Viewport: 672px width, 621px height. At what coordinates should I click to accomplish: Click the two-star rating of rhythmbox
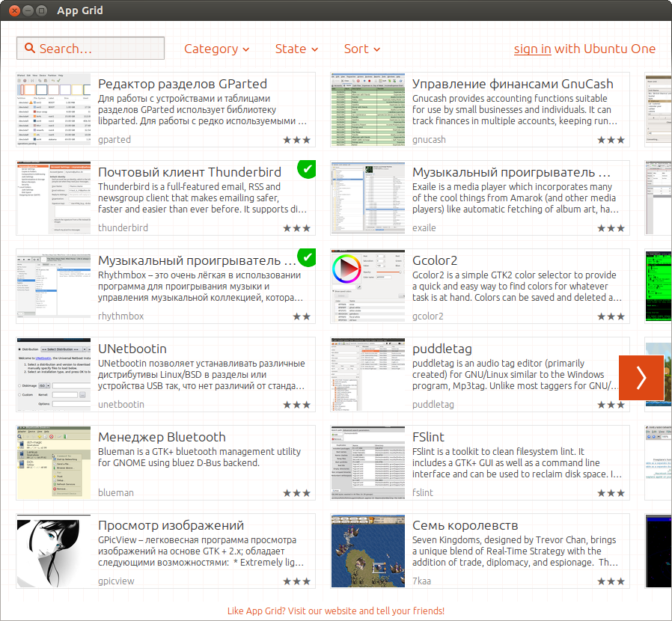(302, 316)
